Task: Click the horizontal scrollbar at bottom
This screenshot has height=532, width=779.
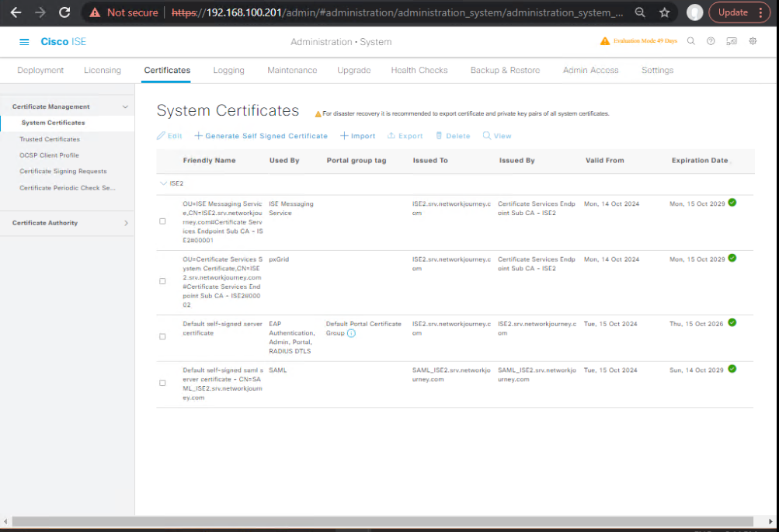Action: point(383,521)
